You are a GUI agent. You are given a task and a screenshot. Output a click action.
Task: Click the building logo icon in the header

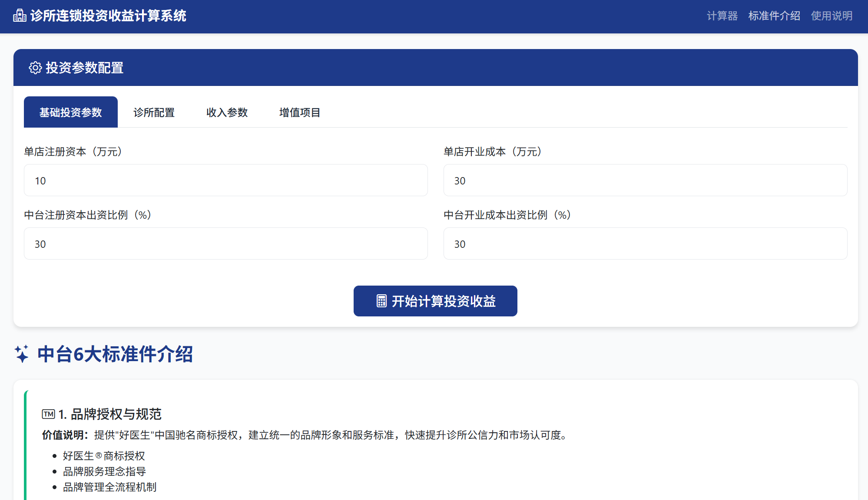19,16
